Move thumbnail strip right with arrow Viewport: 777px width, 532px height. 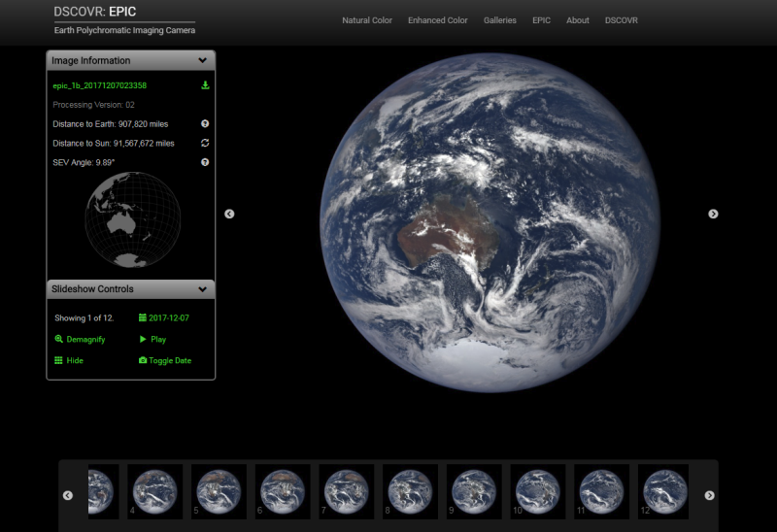tap(710, 495)
